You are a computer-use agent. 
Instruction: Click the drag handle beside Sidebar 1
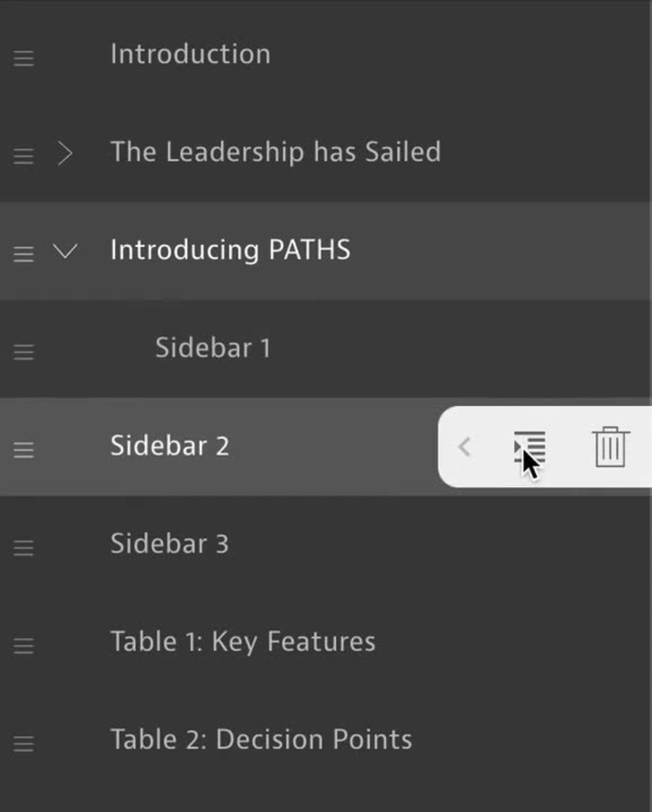[24, 352]
